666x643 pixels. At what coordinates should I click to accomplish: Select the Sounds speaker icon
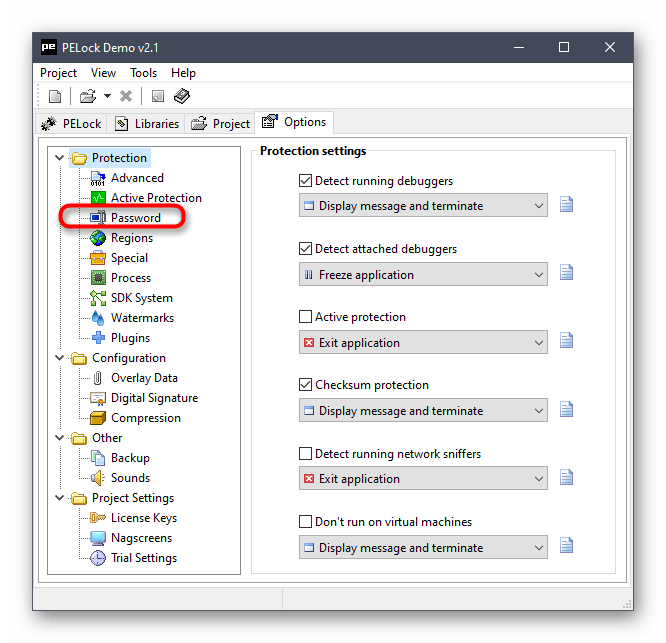click(98, 478)
